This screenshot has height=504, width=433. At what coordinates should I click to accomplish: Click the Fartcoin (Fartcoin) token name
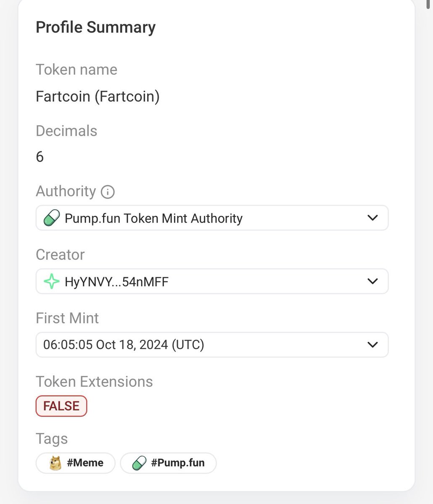(x=98, y=97)
